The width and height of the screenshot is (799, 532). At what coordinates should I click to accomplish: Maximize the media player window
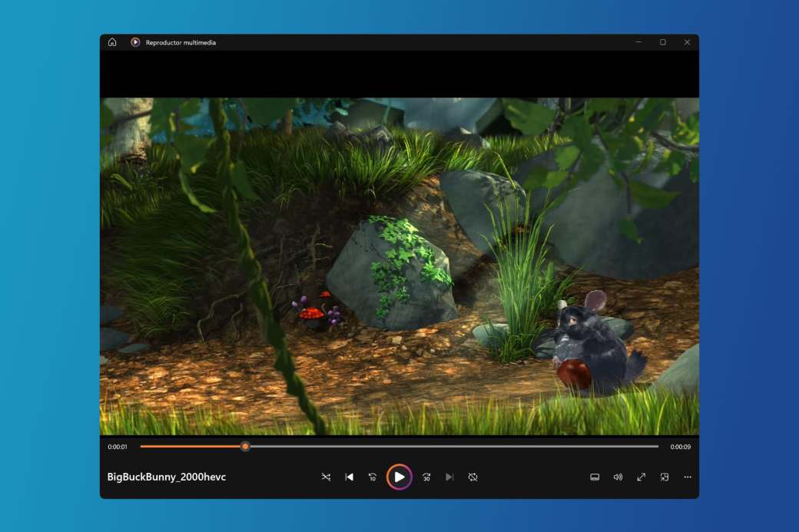663,42
